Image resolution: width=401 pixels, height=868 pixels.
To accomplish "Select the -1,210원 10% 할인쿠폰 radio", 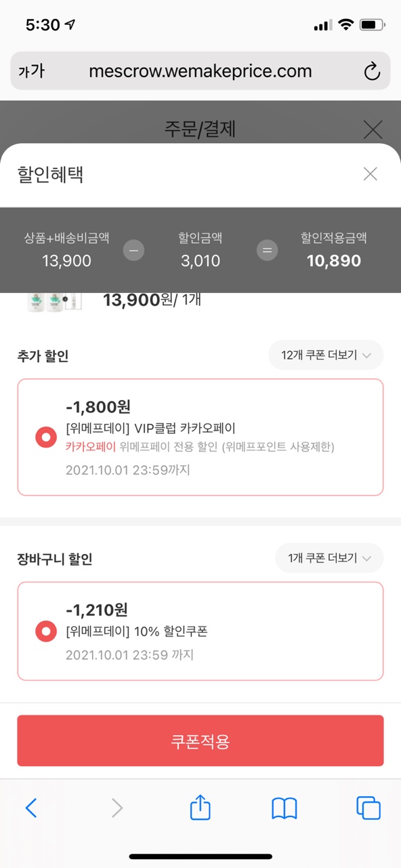I will point(46,632).
